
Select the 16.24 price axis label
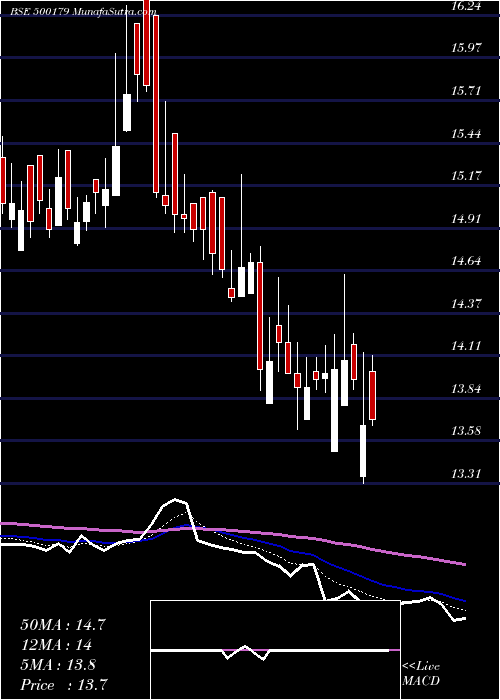point(466,5)
